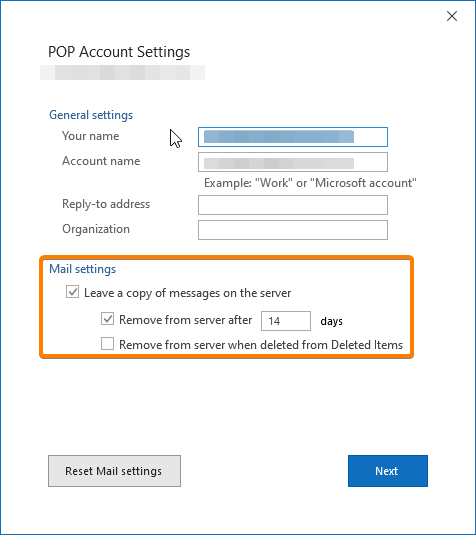This screenshot has height=535, width=476.
Task: Click the Organization label text
Action: pyautogui.click(x=96, y=229)
